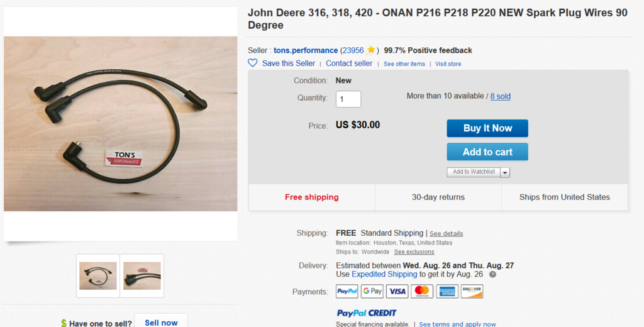The width and height of the screenshot is (644, 327).
Task: Open the 8 sold purchase history link
Action: (500, 96)
